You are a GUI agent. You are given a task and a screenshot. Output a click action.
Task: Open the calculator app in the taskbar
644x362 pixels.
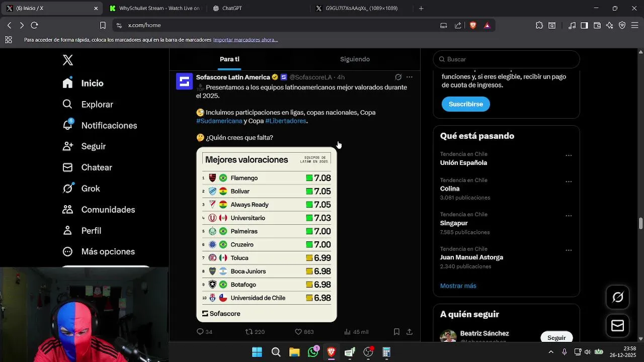tap(386, 352)
